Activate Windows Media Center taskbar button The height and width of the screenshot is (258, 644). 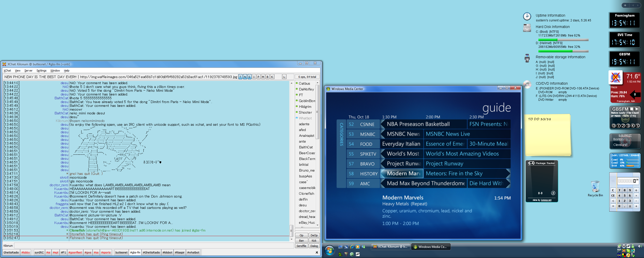point(430,247)
